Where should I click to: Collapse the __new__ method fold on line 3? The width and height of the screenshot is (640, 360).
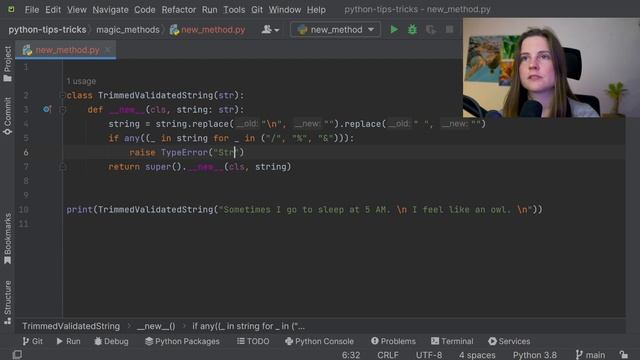click(x=62, y=109)
